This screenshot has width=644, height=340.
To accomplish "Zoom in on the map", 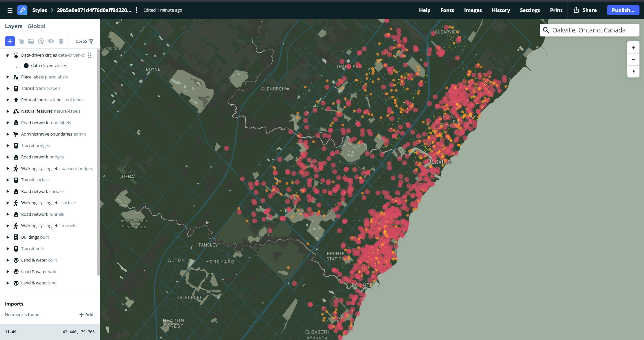I will [x=633, y=48].
